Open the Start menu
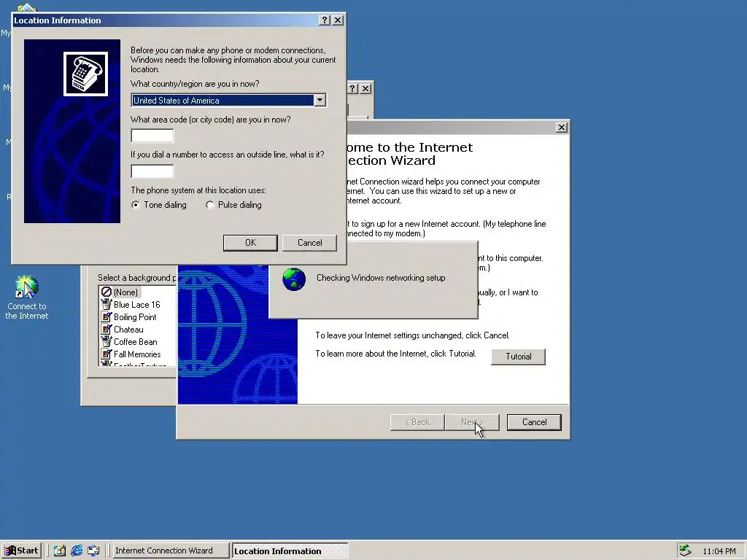This screenshot has height=560, width=747. click(x=21, y=551)
